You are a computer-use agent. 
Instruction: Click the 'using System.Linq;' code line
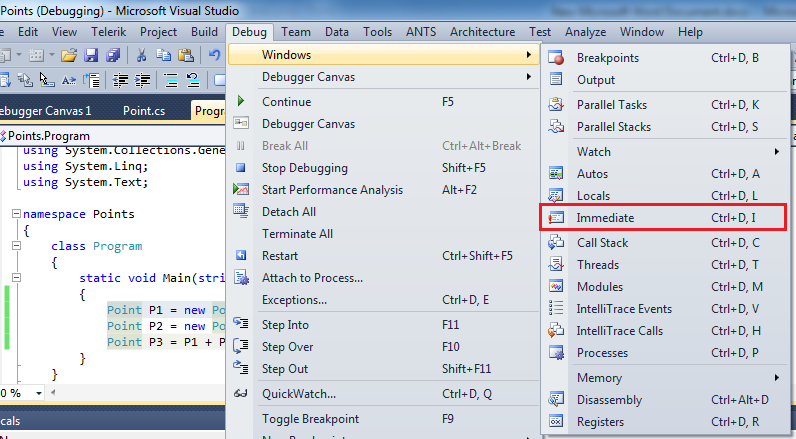click(x=85, y=166)
